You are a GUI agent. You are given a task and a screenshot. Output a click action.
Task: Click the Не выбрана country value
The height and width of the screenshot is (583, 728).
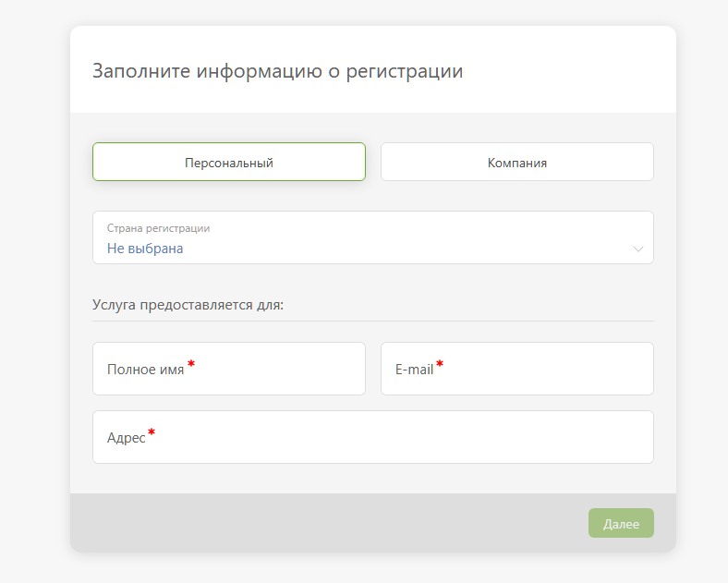coord(145,249)
